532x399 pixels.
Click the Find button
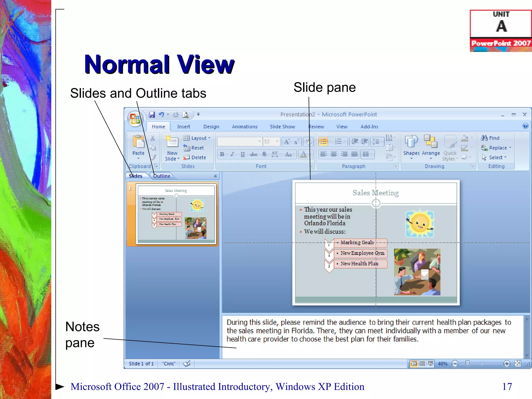490,138
